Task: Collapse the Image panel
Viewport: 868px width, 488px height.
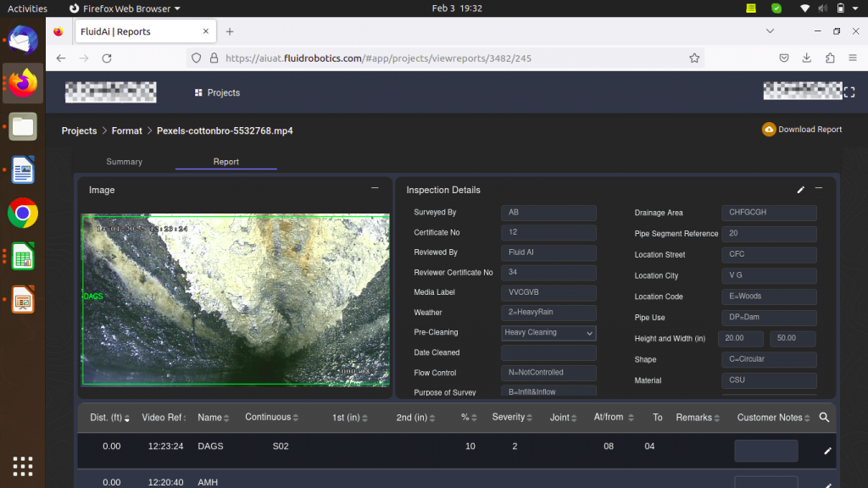Action: tap(375, 188)
